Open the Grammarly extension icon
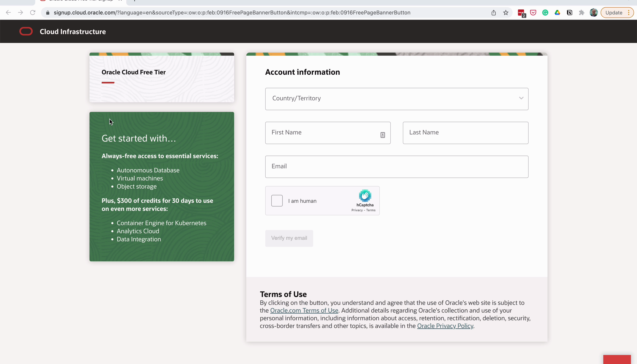Image resolution: width=637 pixels, height=364 pixels. pyautogui.click(x=545, y=12)
